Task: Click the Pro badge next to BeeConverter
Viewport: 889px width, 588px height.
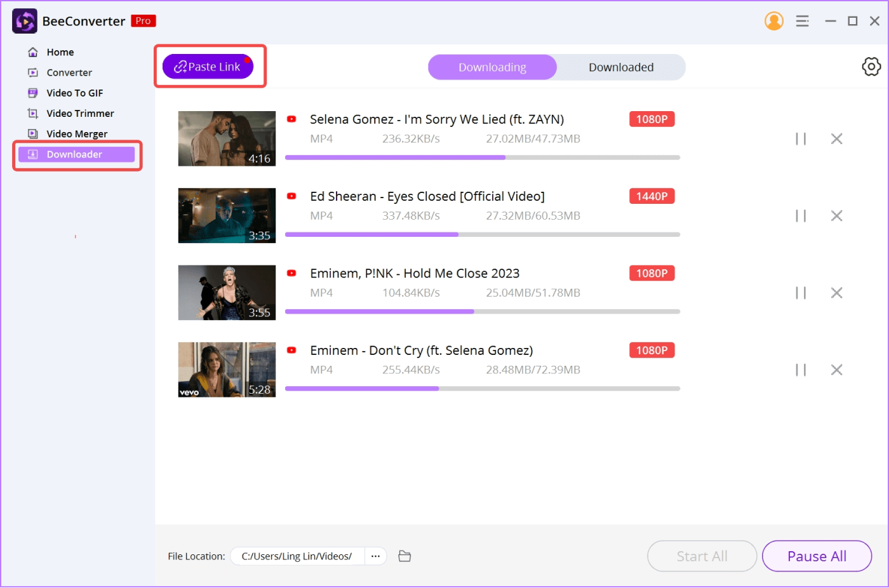Action: (x=144, y=21)
